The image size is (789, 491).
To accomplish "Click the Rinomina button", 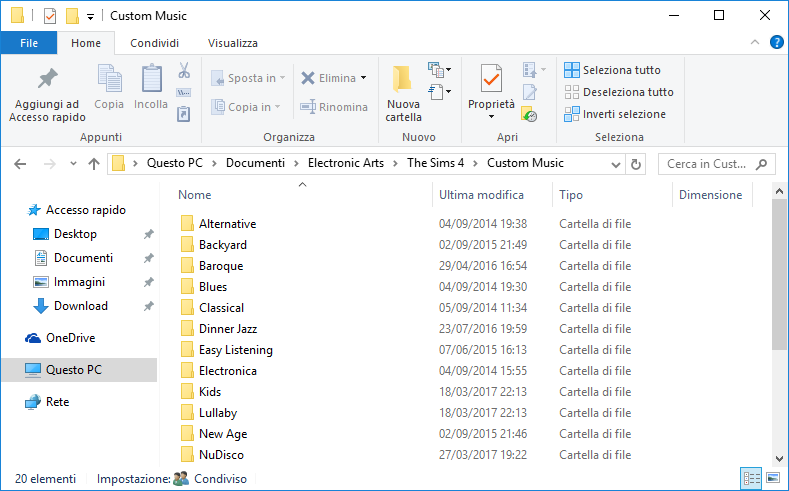I will (x=334, y=107).
